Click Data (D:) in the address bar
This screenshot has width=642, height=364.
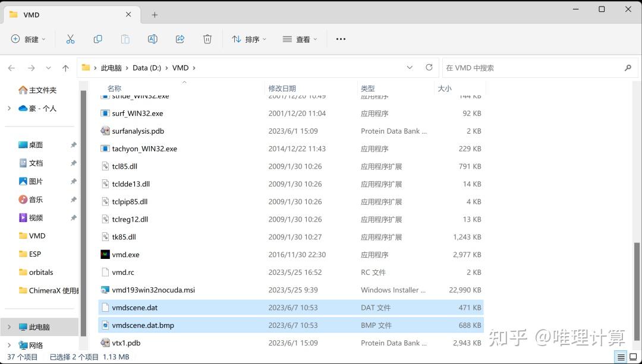(x=147, y=67)
